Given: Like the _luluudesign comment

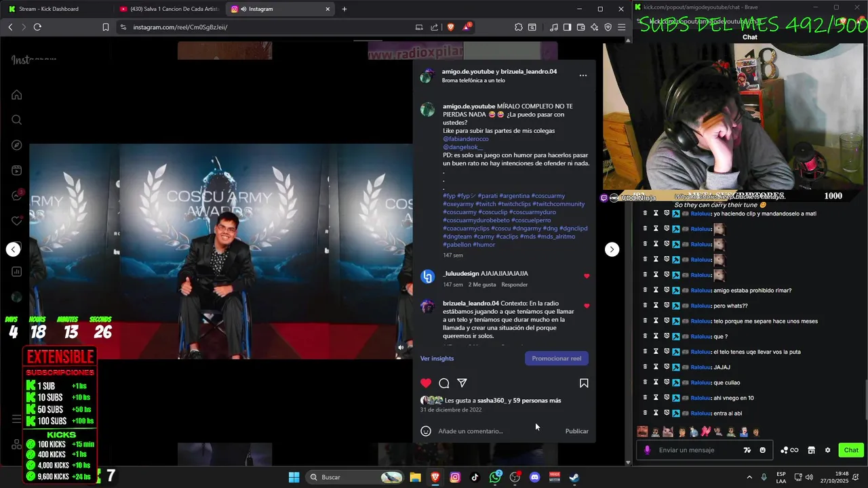Looking at the screenshot, I should click(587, 276).
